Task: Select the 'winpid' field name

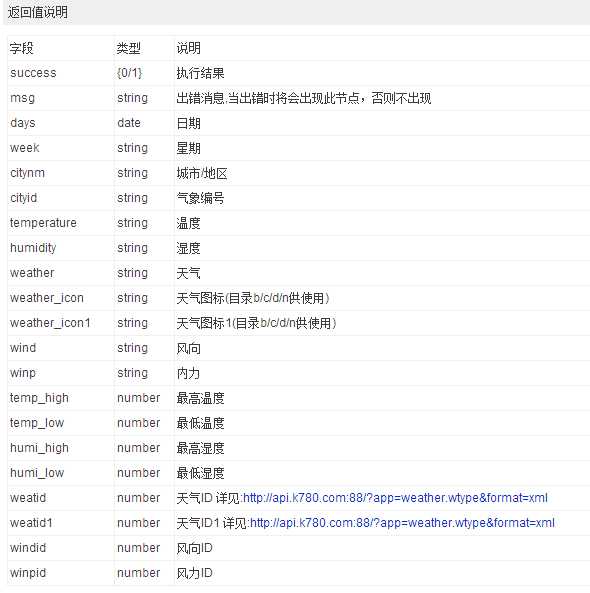Action: coord(28,573)
